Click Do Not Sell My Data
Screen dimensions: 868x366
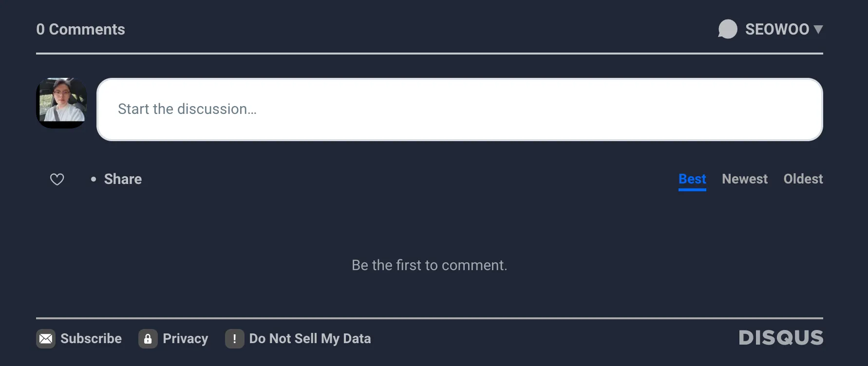pos(310,339)
